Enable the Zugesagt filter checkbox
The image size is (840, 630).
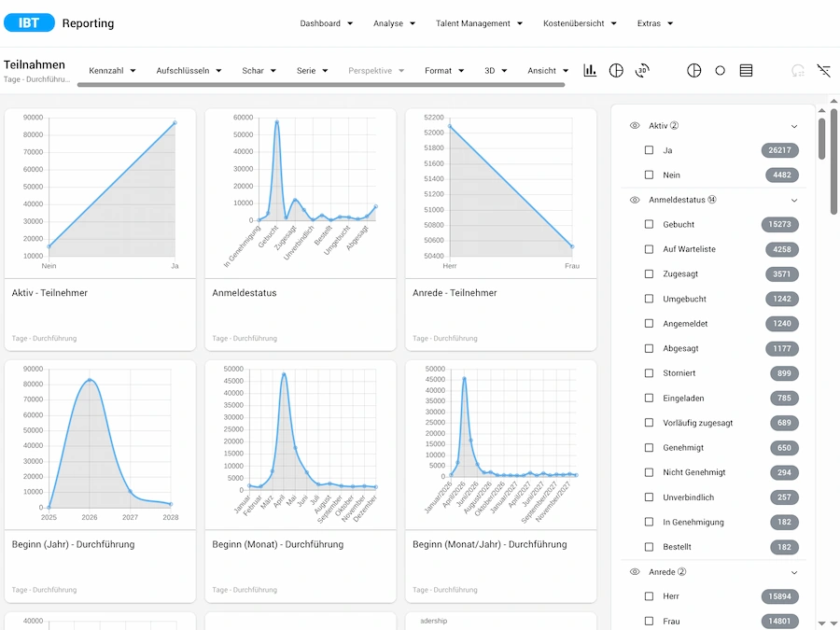click(649, 273)
